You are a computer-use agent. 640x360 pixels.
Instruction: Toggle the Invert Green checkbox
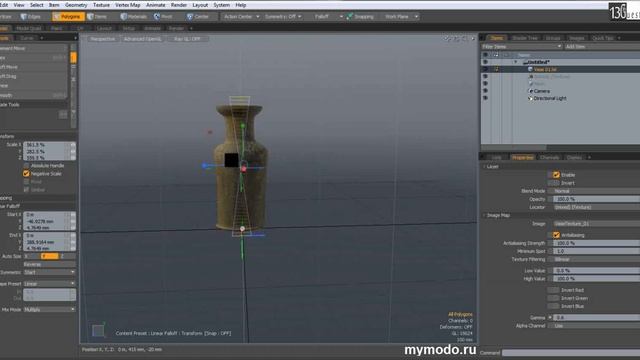(x=553, y=298)
